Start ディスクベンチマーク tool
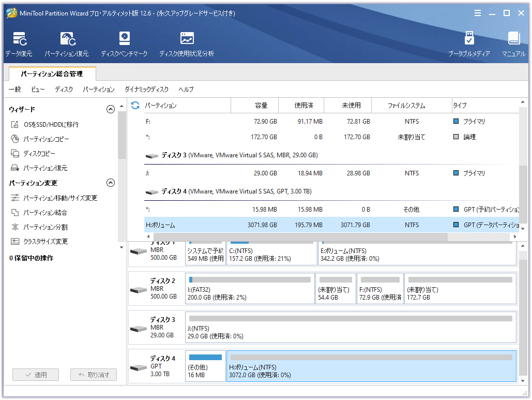Image resolution: width=532 pixels, height=400 pixels. [x=124, y=43]
